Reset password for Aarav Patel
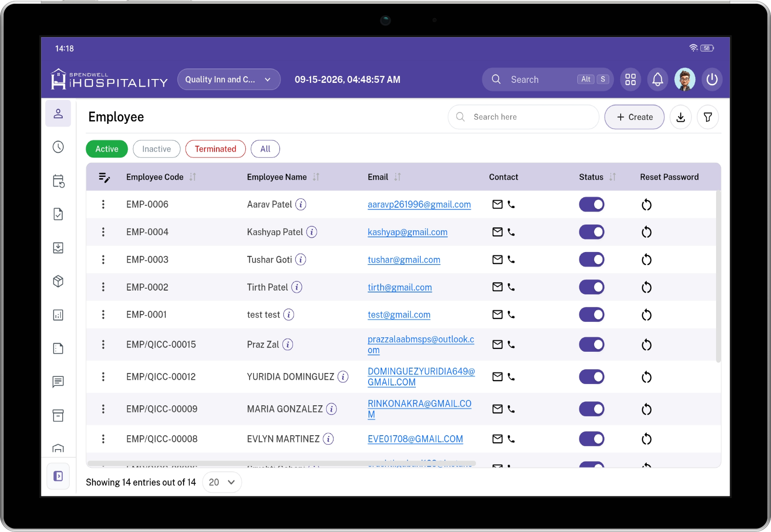This screenshot has width=771, height=532. (647, 205)
